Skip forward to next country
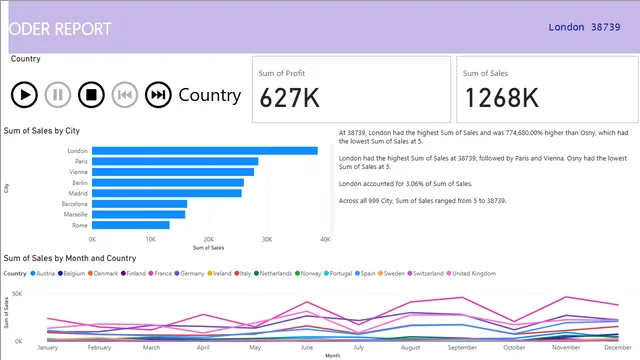 [158, 95]
